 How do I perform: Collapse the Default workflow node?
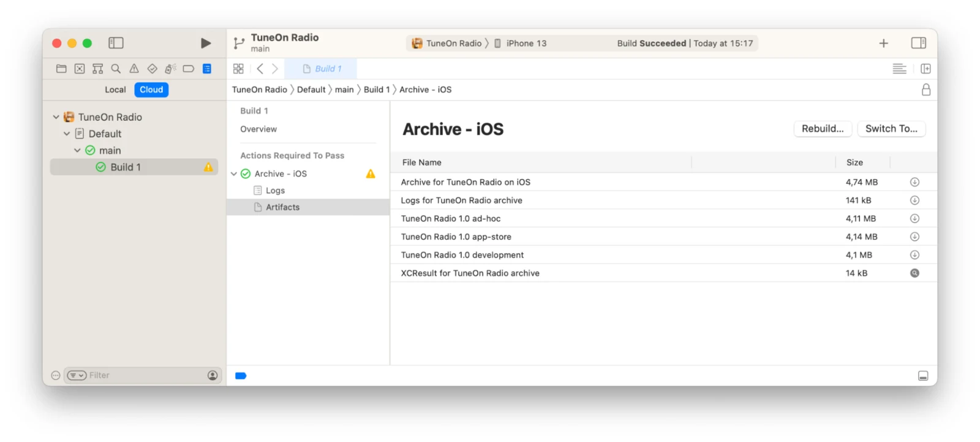67,134
